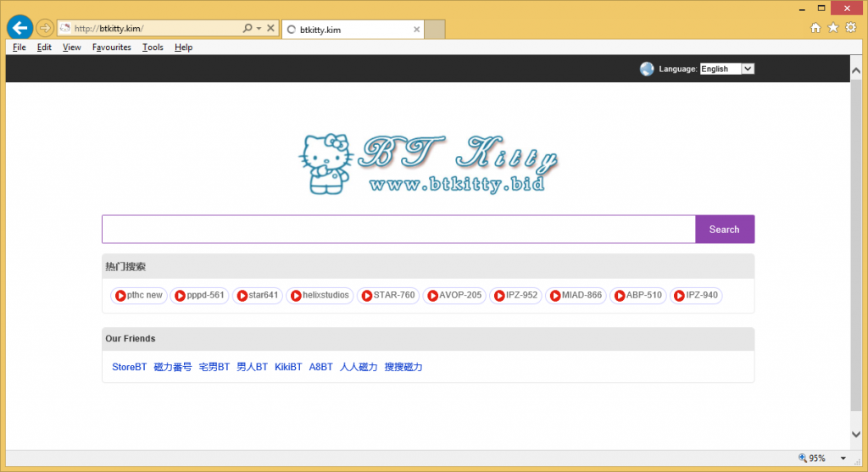Click the scrollbar down arrow
Screen dimensions: 868x472
click(x=856, y=435)
